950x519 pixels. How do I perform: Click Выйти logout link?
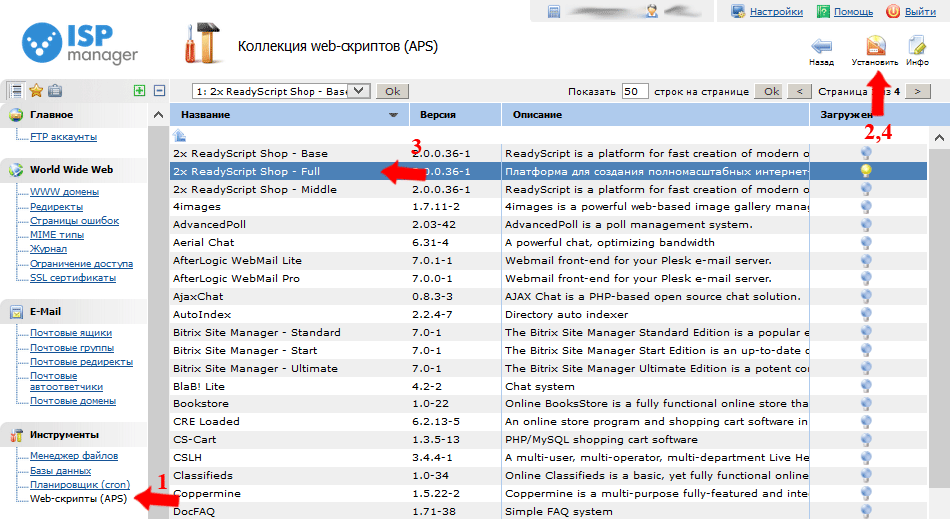point(920,12)
